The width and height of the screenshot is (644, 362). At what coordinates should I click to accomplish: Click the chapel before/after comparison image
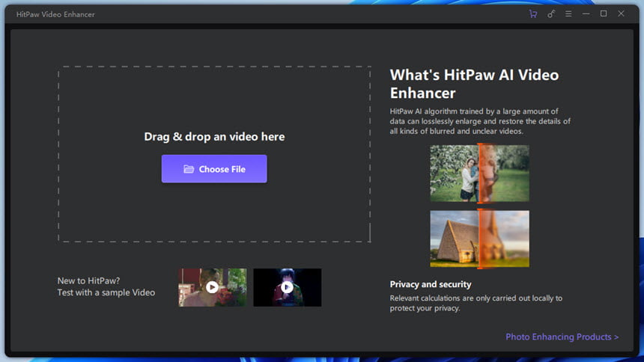(x=480, y=239)
